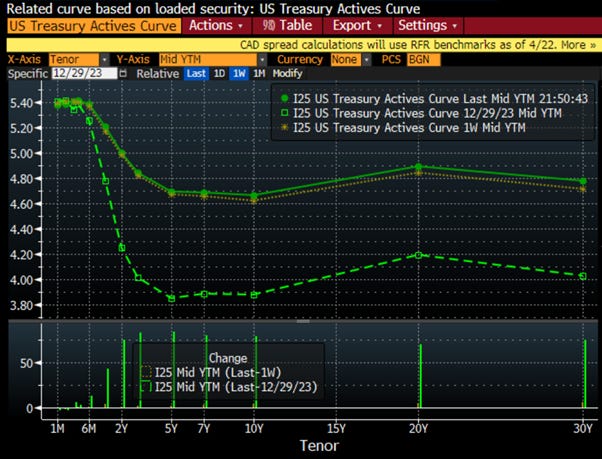Click the Modify button
This screenshot has width=602, height=459.
click(288, 73)
